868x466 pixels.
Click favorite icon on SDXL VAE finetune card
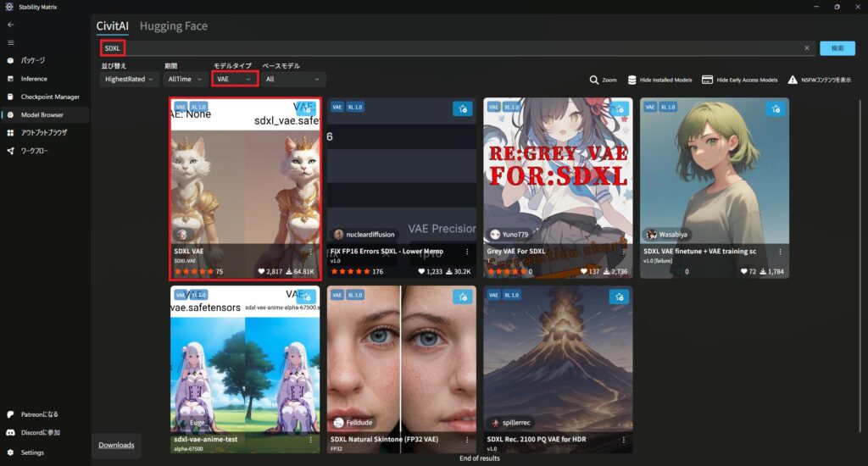pos(776,109)
